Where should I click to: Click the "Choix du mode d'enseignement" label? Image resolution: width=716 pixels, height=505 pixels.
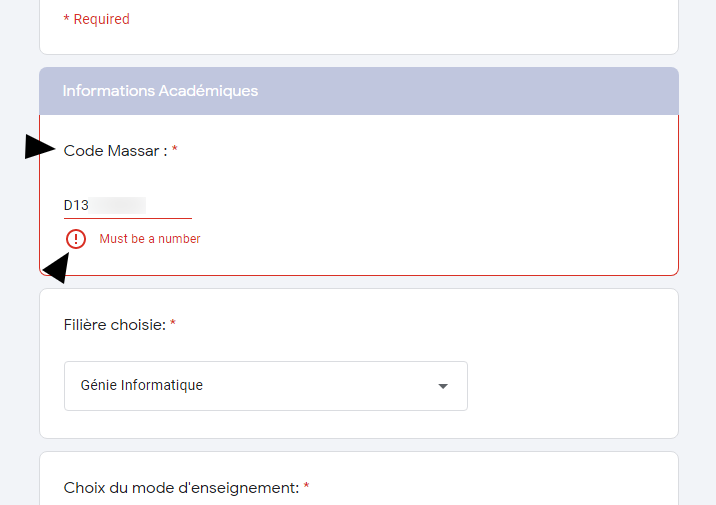coord(181,487)
